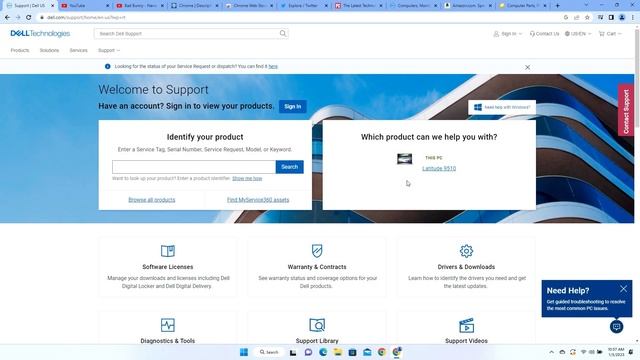The height and width of the screenshot is (360, 640).
Task: Open the Services menu
Action: [x=78, y=50]
